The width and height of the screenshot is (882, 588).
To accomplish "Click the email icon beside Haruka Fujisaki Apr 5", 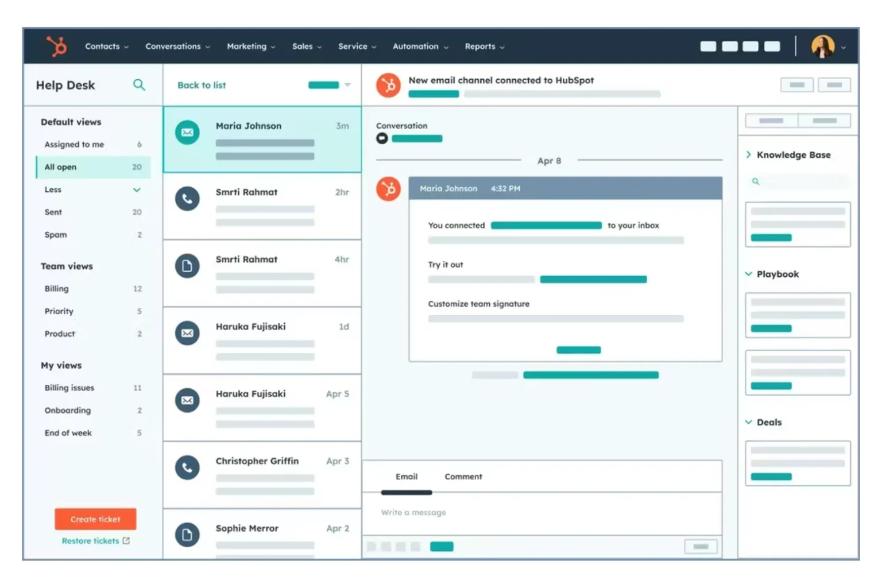I will 187,400.
